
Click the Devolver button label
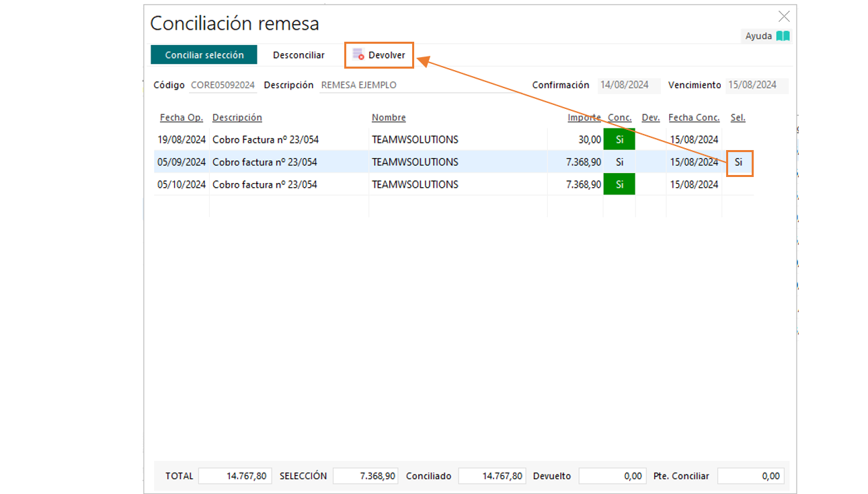[x=387, y=55]
